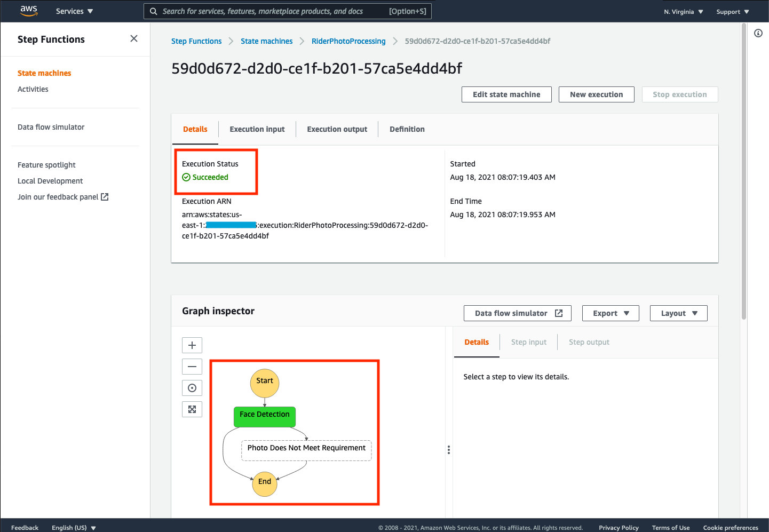Expand the Layout dropdown
Screen dimensions: 769x532
coord(679,313)
